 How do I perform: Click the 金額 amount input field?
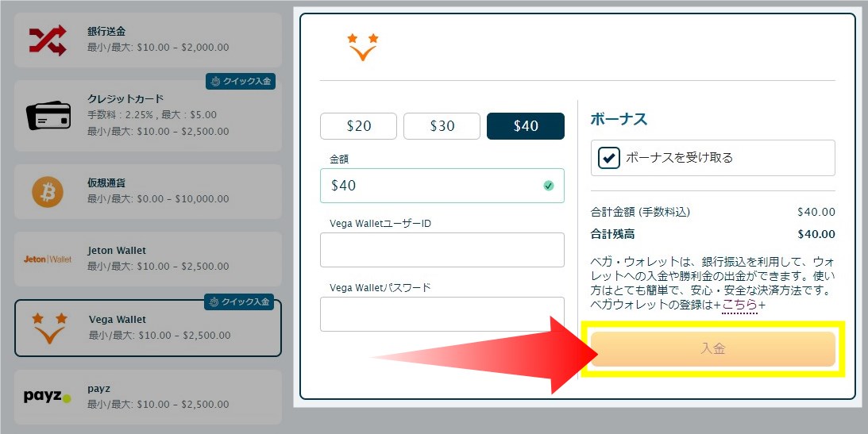pos(442,186)
